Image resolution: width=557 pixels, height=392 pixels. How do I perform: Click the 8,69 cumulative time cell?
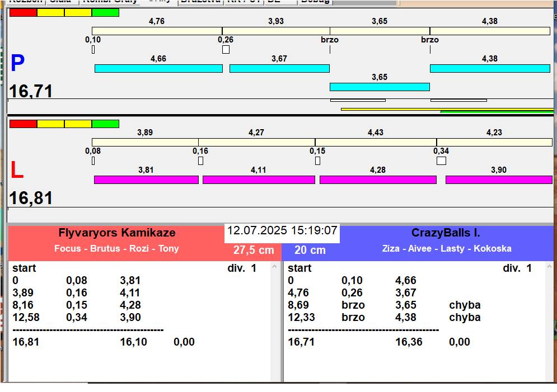click(x=298, y=305)
